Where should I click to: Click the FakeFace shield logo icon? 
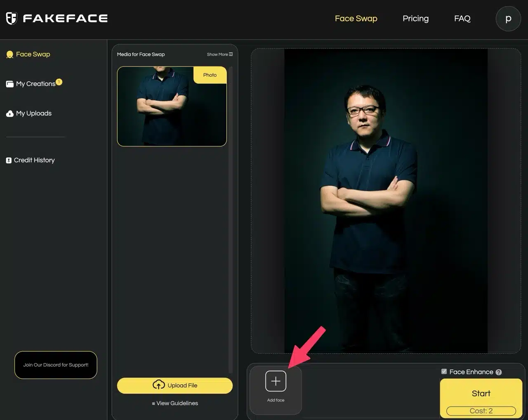click(12, 18)
